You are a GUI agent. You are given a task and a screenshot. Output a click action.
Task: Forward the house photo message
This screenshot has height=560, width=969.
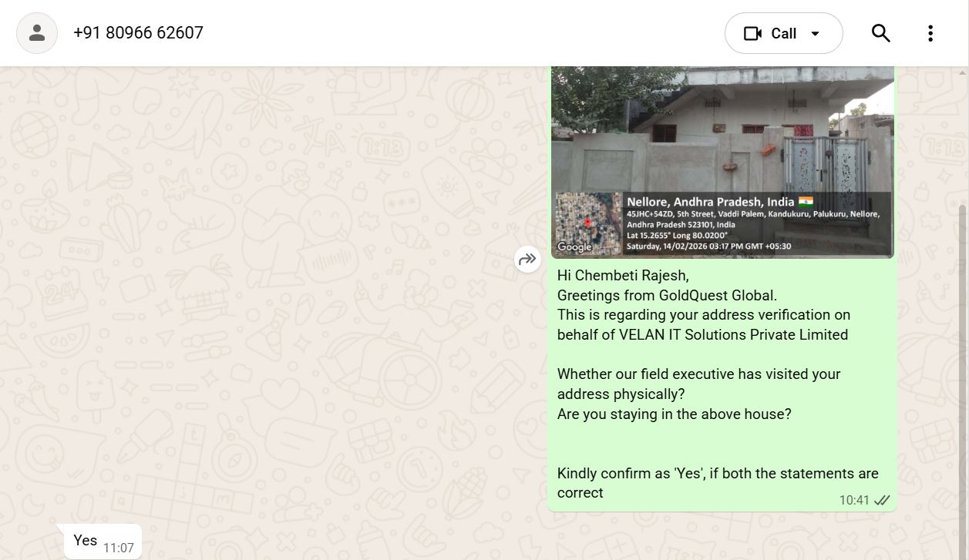point(527,260)
